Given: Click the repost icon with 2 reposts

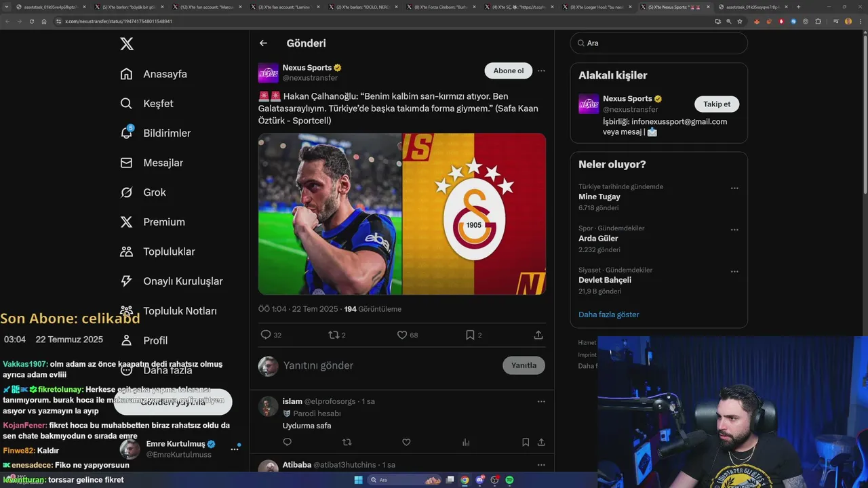Looking at the screenshot, I should (333, 335).
